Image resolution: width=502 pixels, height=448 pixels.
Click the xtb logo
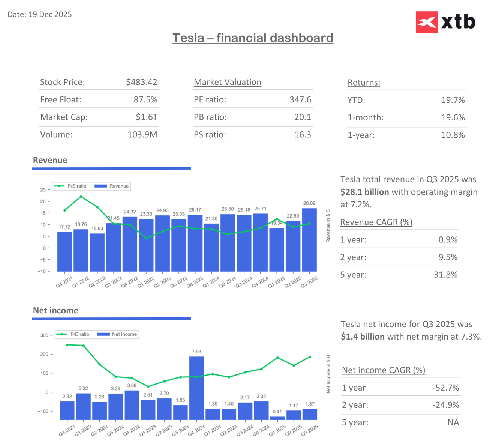tap(445, 22)
